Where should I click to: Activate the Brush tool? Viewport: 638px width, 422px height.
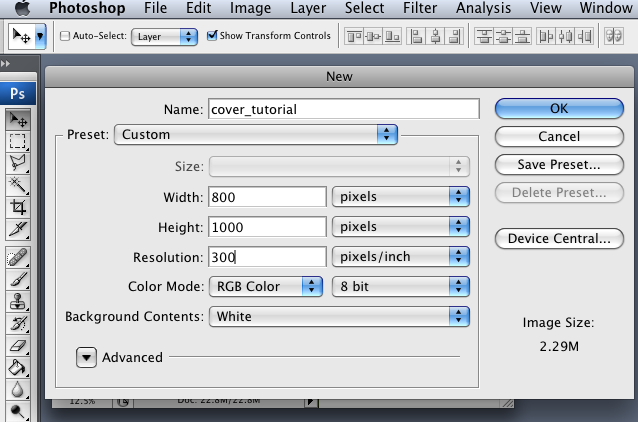(x=17, y=279)
